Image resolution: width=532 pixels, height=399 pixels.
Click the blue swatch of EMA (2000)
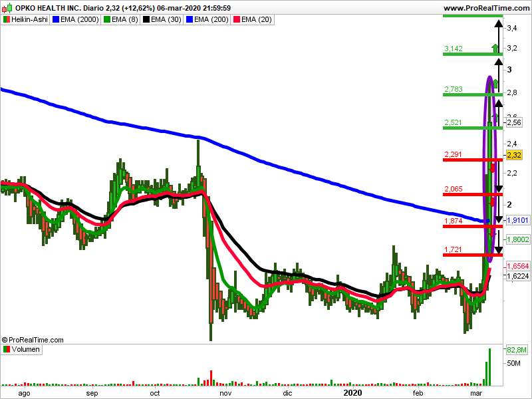pyautogui.click(x=56, y=20)
